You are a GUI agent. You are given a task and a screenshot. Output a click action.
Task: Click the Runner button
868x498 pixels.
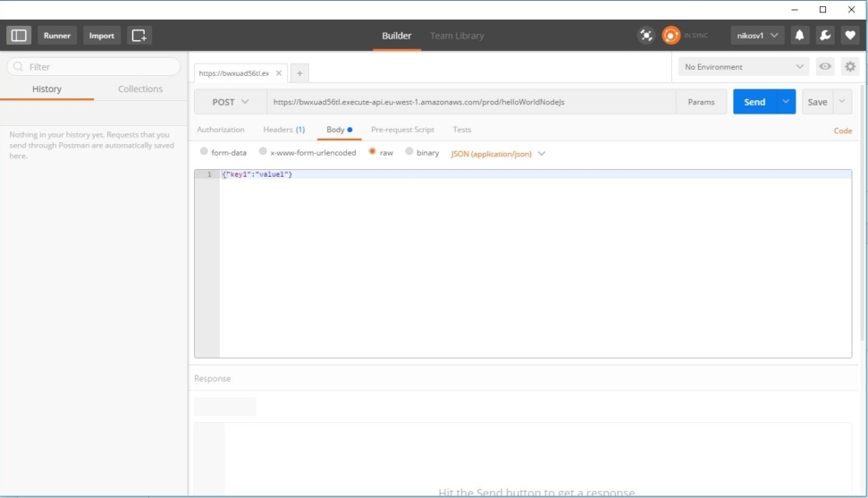point(57,36)
